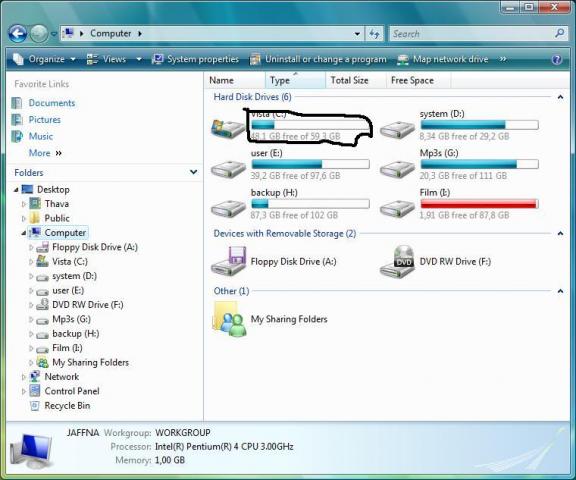
Task: Click the Forward navigation arrow
Action: pos(39,34)
